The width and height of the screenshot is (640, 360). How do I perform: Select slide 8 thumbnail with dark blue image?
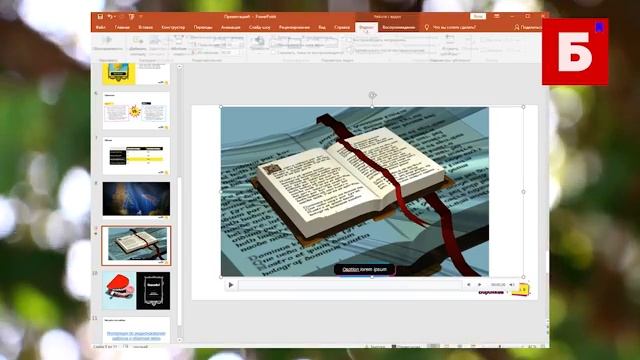(x=136, y=199)
